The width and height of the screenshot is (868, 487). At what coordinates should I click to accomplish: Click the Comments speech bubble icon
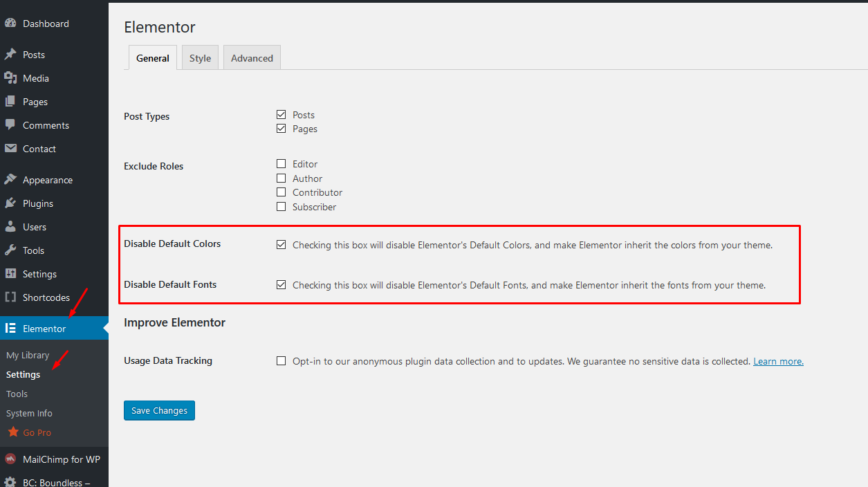point(10,125)
